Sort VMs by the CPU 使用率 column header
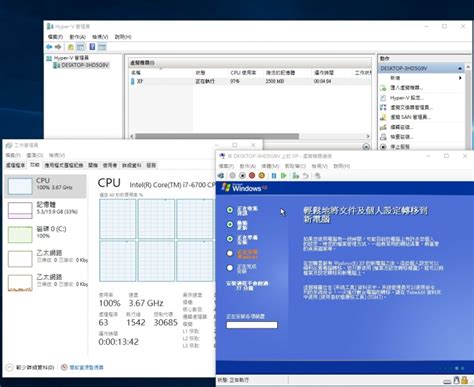474x387 pixels. coord(243,72)
